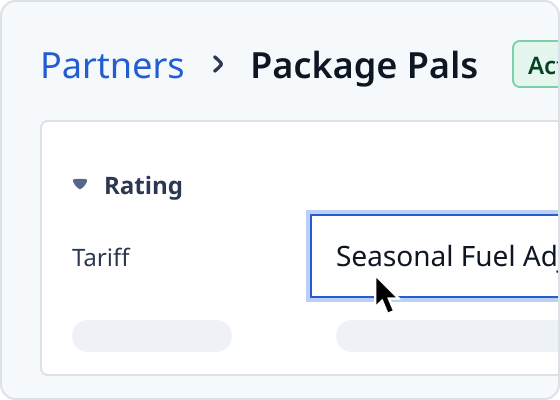Screen dimensions: 560x400
Task: Click the Rating section heading text
Action: (143, 186)
